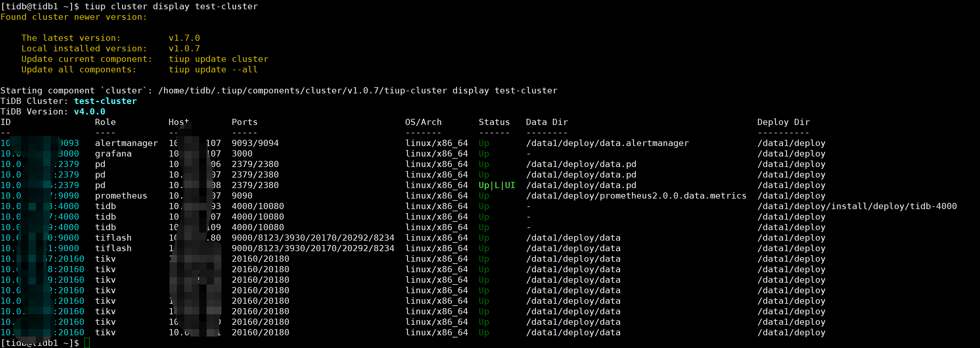Click the test-cluster cluster name in cyan
The width and height of the screenshot is (980, 348).
[x=105, y=101]
